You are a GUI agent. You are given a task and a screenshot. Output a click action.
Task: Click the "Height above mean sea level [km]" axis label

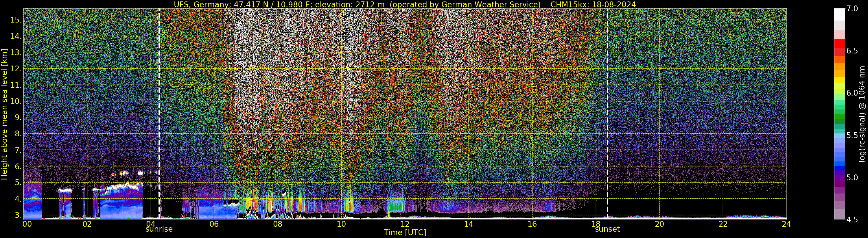click(x=4, y=114)
